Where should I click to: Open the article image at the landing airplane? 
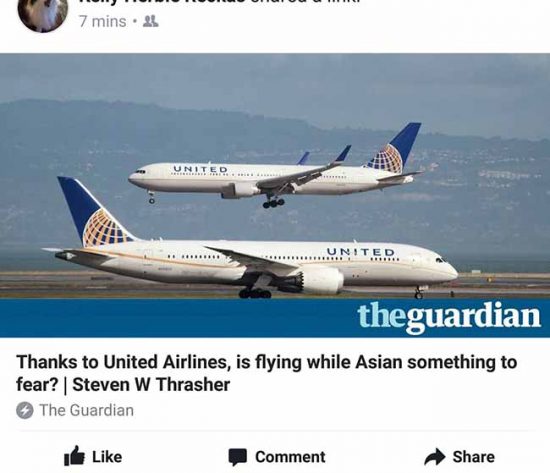pyautogui.click(x=275, y=168)
